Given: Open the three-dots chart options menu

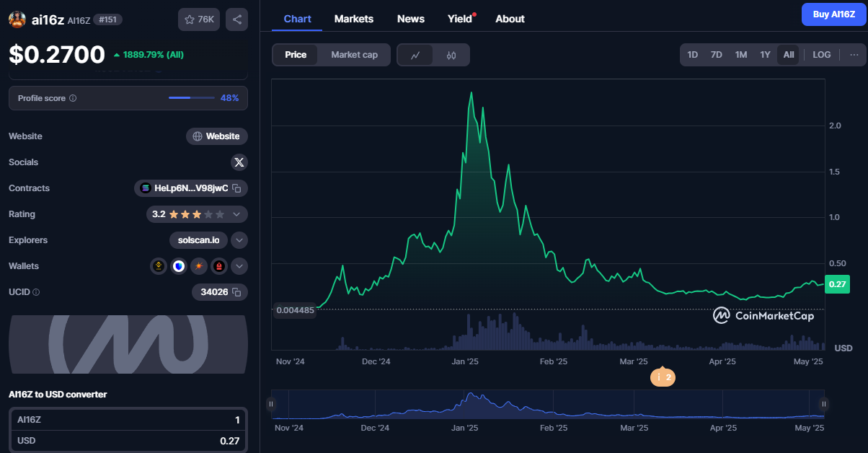Looking at the screenshot, I should pyautogui.click(x=854, y=55).
